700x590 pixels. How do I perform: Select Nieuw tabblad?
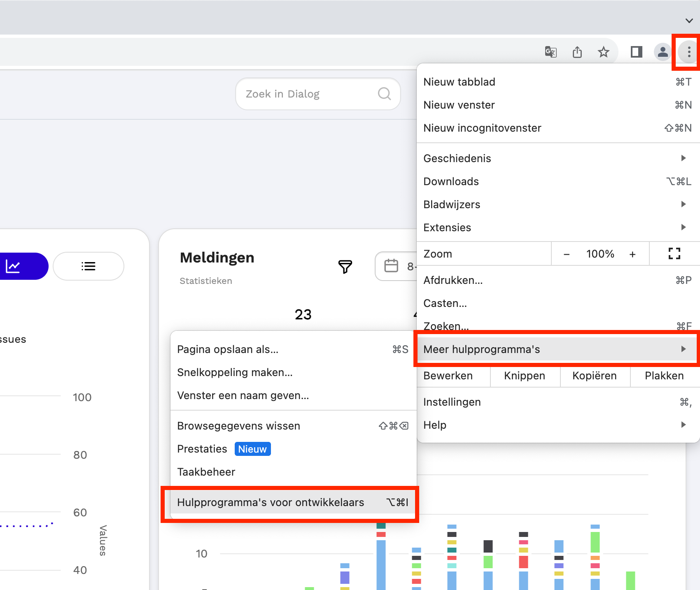click(558, 82)
